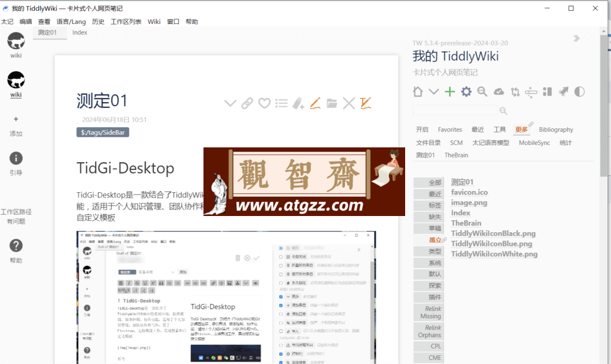Select the Relink Missing vertical tab

coord(428,312)
